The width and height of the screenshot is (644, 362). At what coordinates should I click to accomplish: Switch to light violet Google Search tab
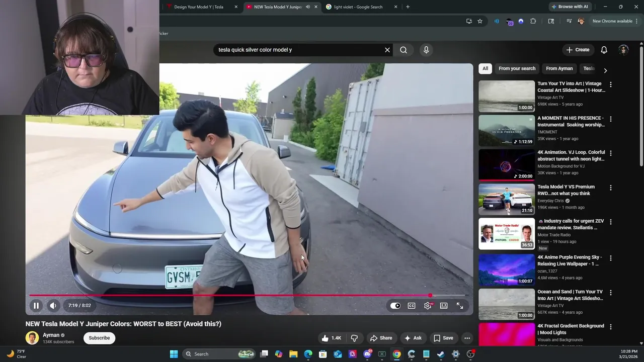click(358, 7)
